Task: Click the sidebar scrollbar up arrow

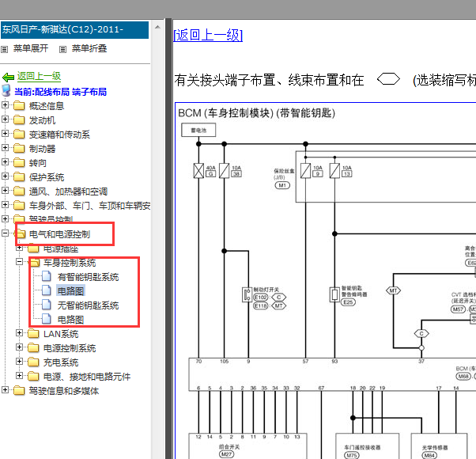Action: click(x=157, y=27)
